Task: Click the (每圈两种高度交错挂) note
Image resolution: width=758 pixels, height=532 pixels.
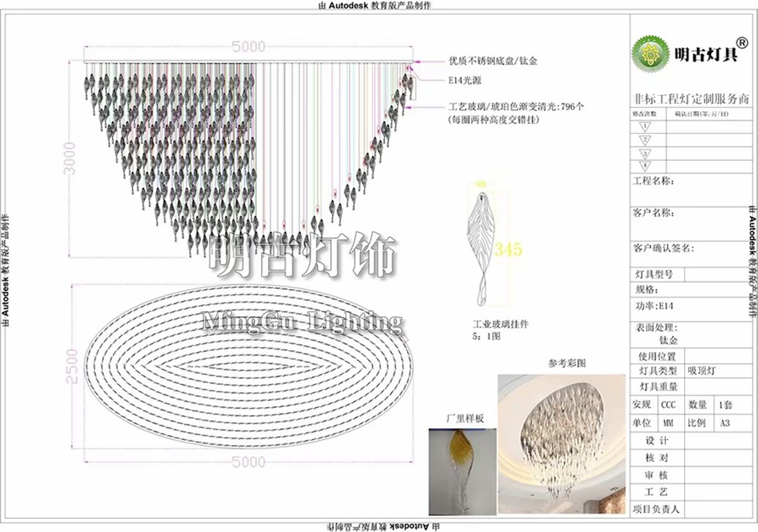Action: 494,119
